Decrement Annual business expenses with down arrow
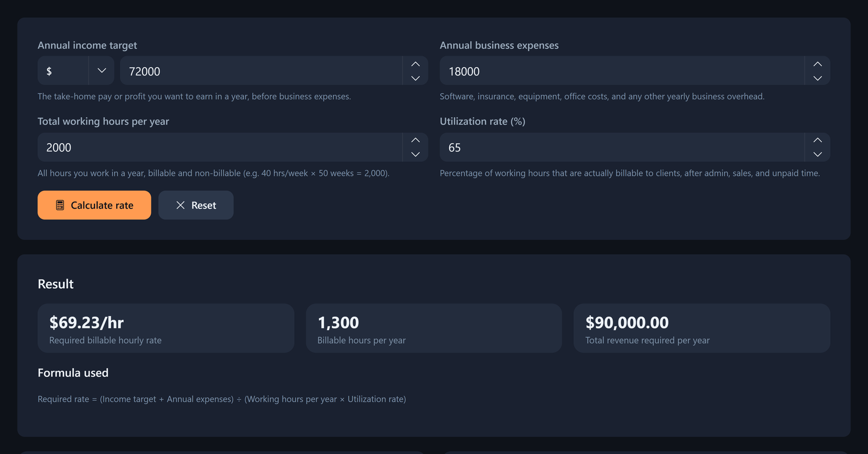This screenshot has height=454, width=868. [818, 78]
